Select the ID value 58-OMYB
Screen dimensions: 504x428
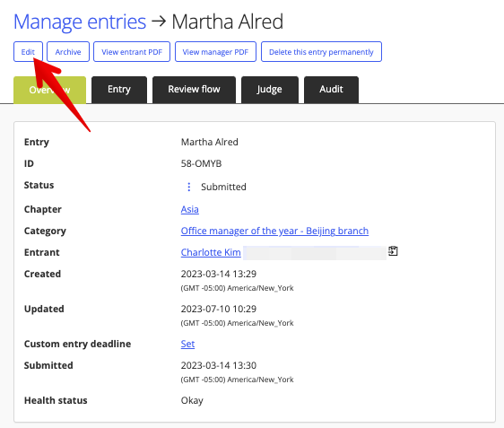tap(201, 163)
